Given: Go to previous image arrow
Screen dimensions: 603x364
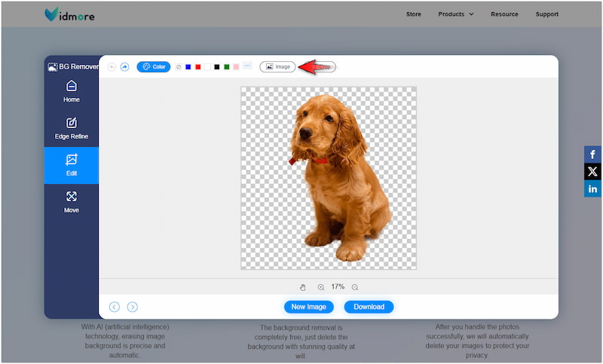Looking at the screenshot, I should click(115, 307).
